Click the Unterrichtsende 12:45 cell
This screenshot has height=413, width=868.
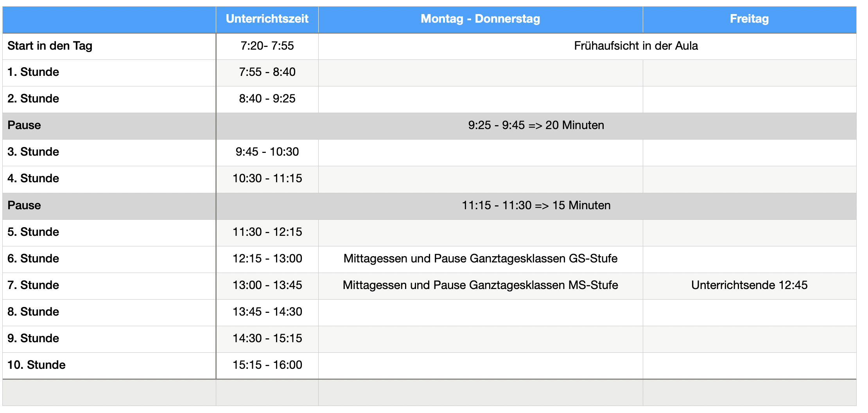tap(750, 286)
